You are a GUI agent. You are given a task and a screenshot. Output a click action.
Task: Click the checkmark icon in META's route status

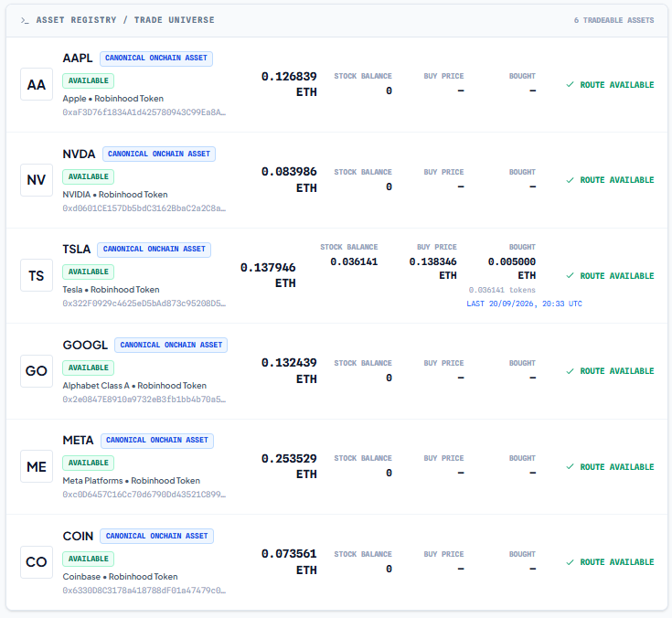click(x=570, y=467)
